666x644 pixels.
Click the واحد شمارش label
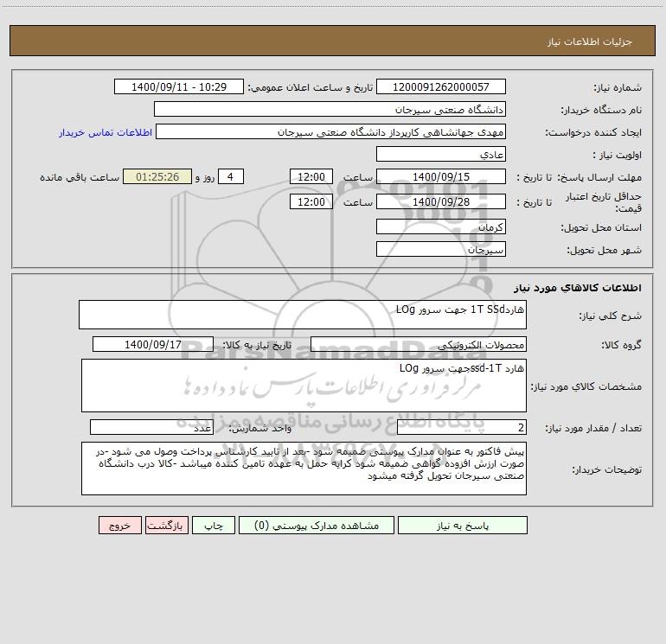[260, 429]
